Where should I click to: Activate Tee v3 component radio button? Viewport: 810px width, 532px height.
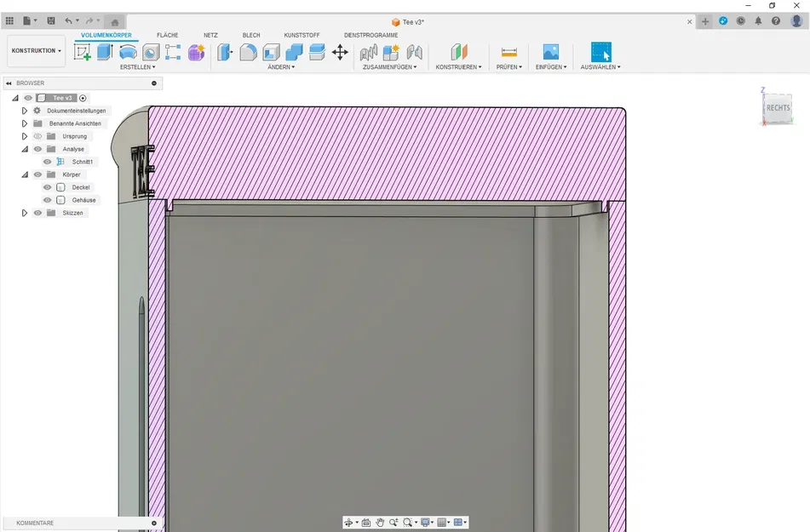pos(83,98)
